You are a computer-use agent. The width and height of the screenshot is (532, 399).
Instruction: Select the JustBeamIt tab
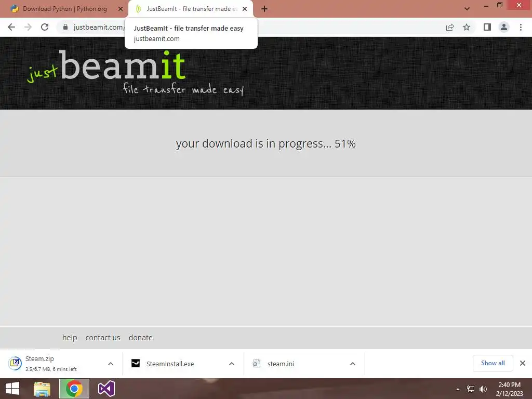(x=191, y=9)
